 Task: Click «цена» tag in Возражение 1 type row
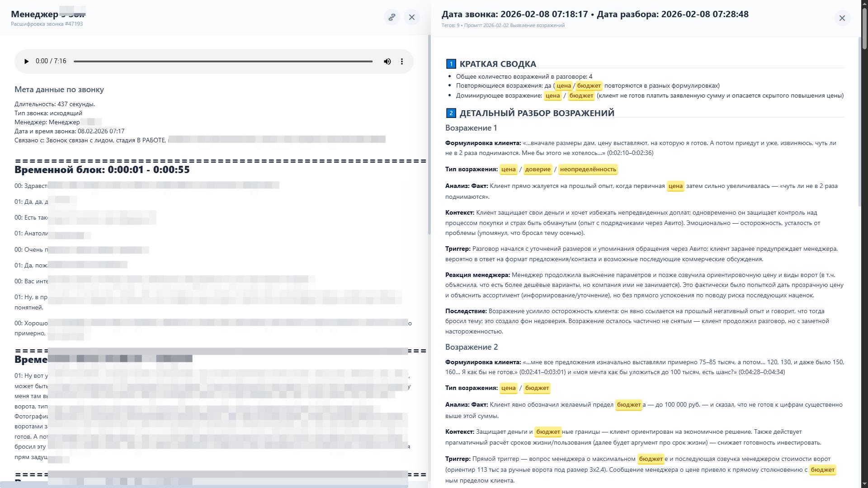pos(508,169)
